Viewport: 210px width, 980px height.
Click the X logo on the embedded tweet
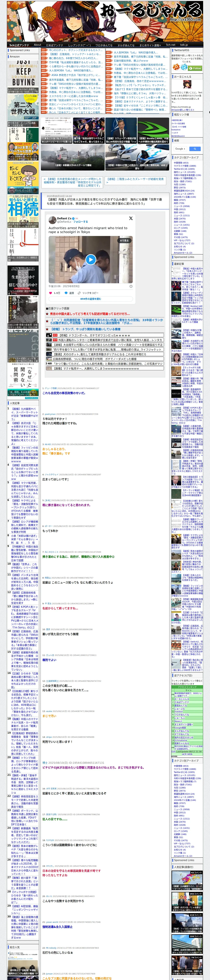pos(131,218)
